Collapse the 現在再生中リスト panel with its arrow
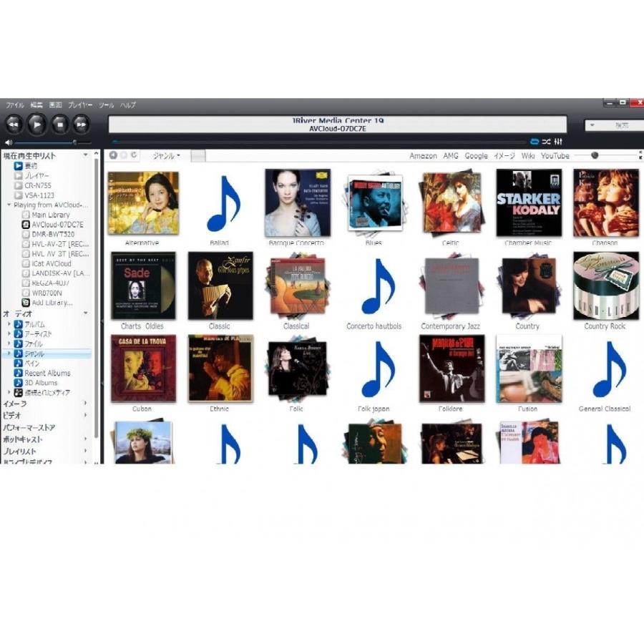This screenshot has width=644, height=644. (86, 155)
